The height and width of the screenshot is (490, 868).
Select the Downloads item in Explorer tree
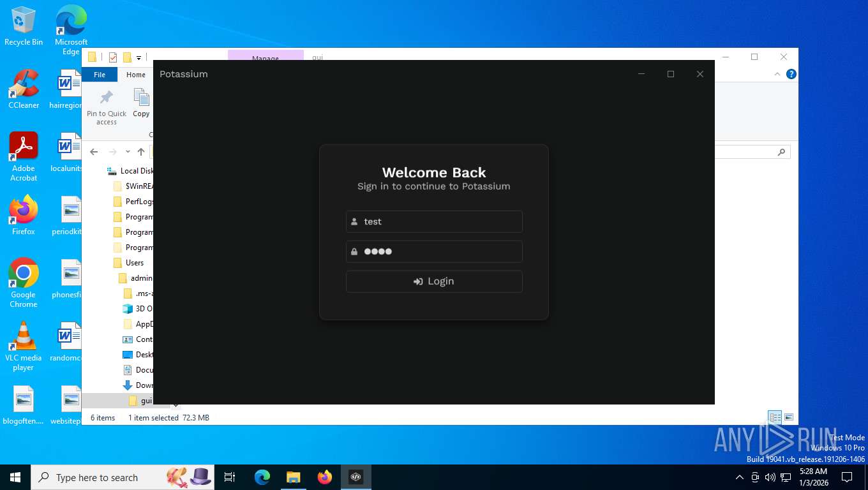tap(138, 385)
